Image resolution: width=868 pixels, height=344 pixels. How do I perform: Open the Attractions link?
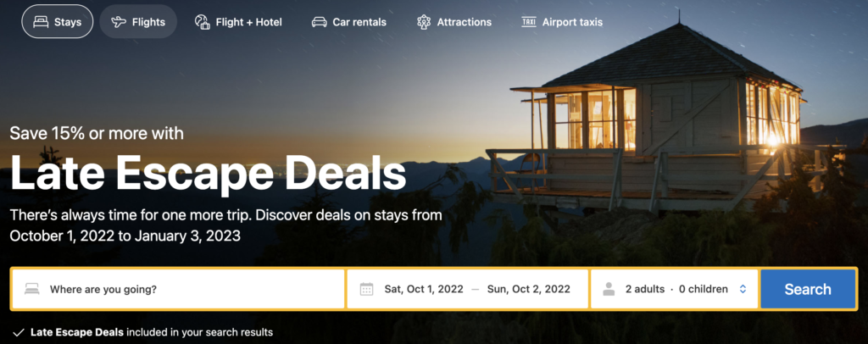click(454, 22)
